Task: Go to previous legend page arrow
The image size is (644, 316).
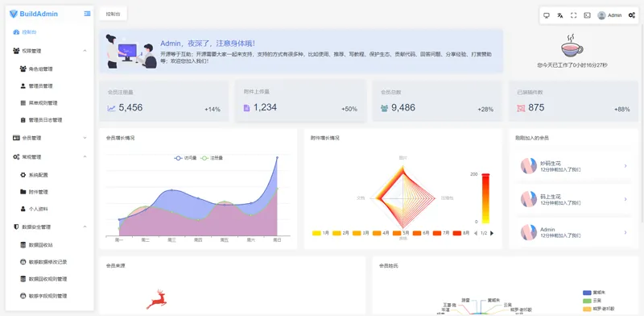Action: pyautogui.click(x=476, y=233)
